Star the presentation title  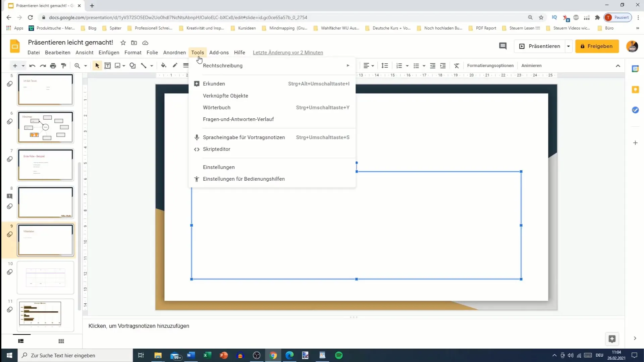[x=123, y=43]
